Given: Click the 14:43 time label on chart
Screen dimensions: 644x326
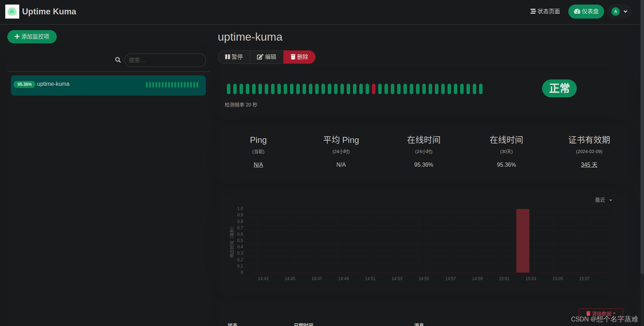Looking at the screenshot, I should click(x=263, y=279).
